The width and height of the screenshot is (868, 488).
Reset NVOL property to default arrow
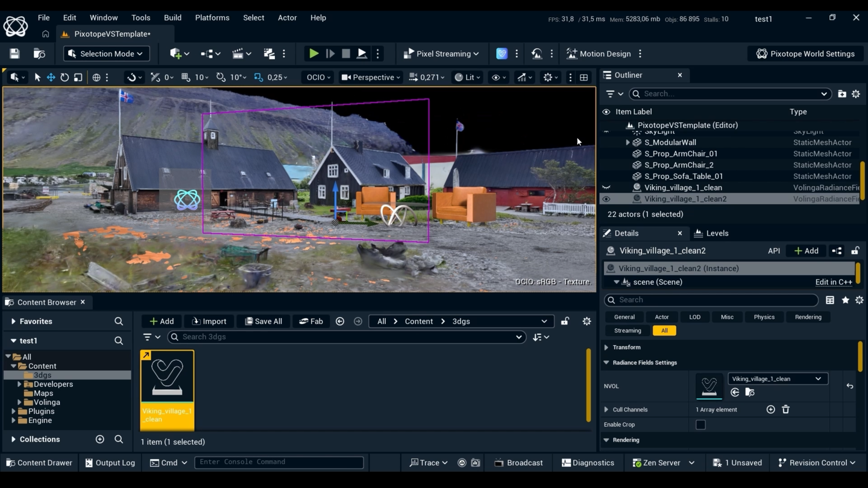point(850,386)
